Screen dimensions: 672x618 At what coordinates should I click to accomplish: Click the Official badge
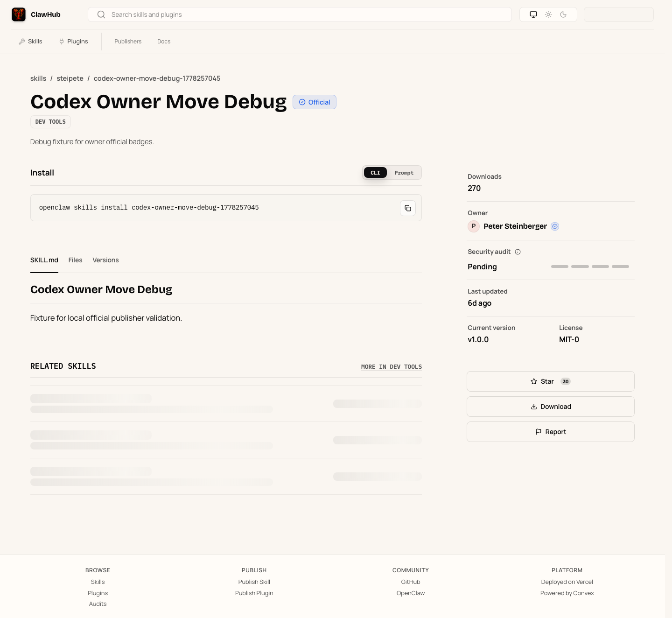(x=315, y=102)
